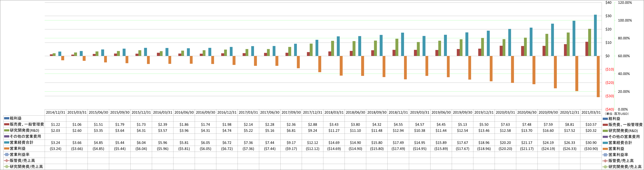This screenshot has width=644, height=170.
Task: Click the ($30) label on the dollar axis
Action: [x=609, y=96]
